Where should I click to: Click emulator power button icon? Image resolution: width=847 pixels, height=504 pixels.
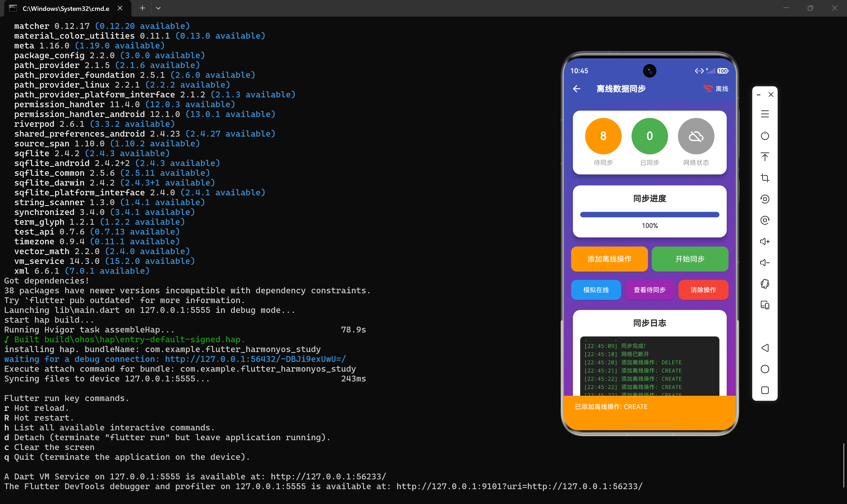coord(765,136)
